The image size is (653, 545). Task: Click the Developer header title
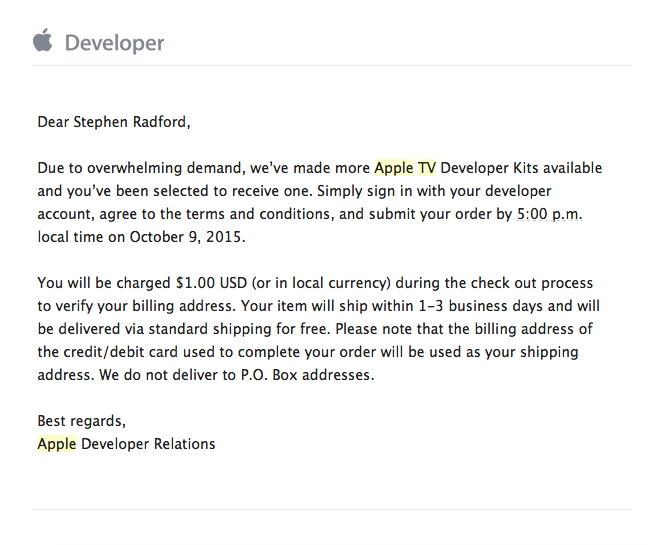115,43
